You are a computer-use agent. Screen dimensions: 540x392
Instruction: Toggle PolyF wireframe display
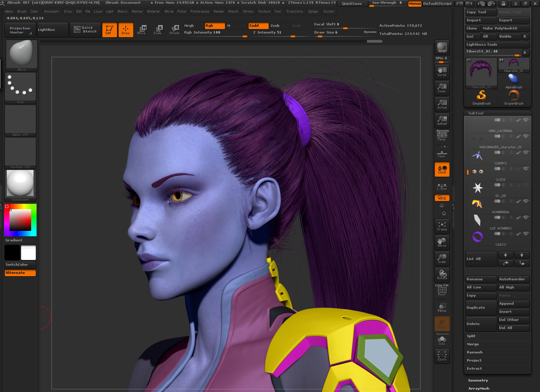442,291
